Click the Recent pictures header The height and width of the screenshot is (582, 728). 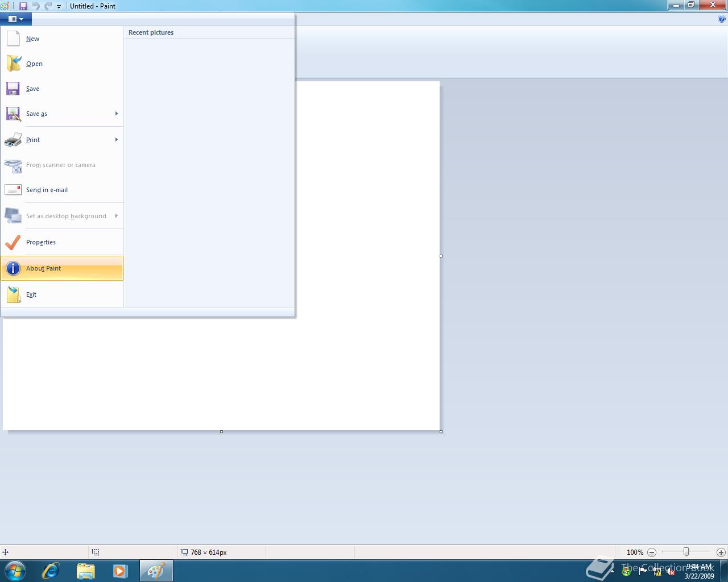(151, 32)
